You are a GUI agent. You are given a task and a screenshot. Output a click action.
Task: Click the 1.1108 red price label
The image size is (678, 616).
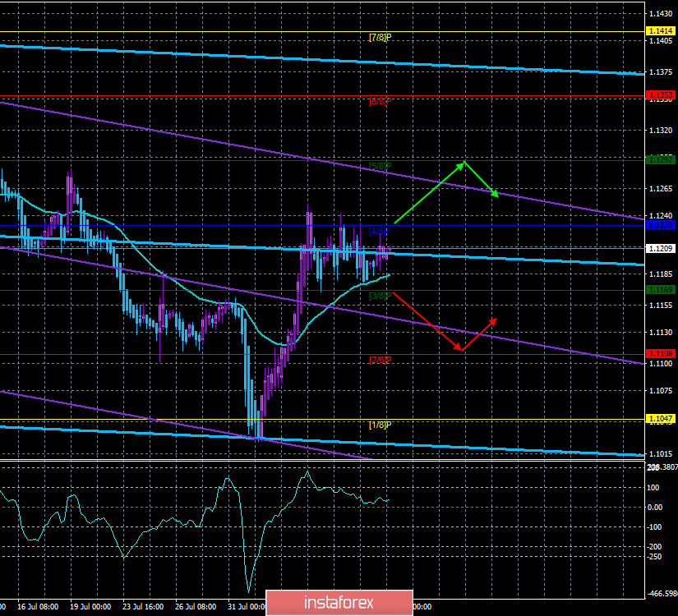[660, 354]
